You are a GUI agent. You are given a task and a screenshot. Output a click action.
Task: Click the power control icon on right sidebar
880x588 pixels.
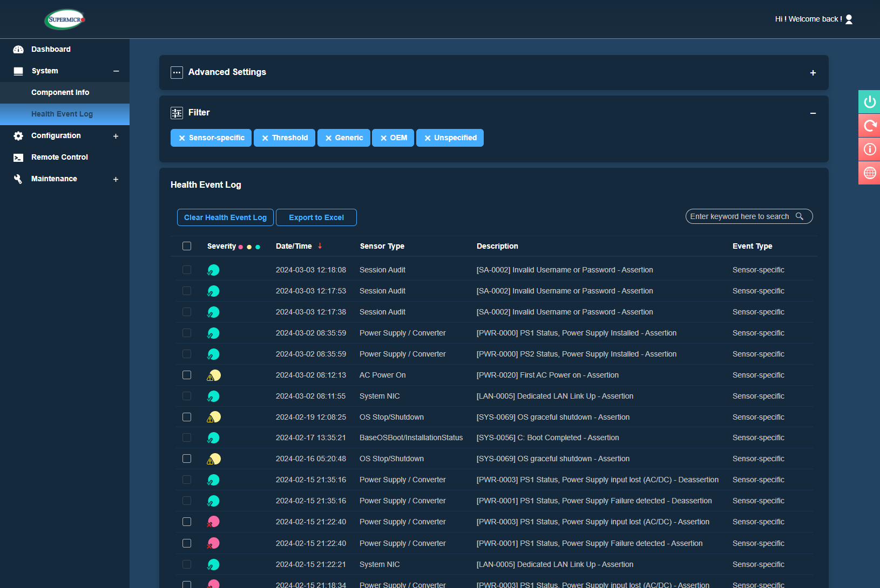click(x=869, y=102)
